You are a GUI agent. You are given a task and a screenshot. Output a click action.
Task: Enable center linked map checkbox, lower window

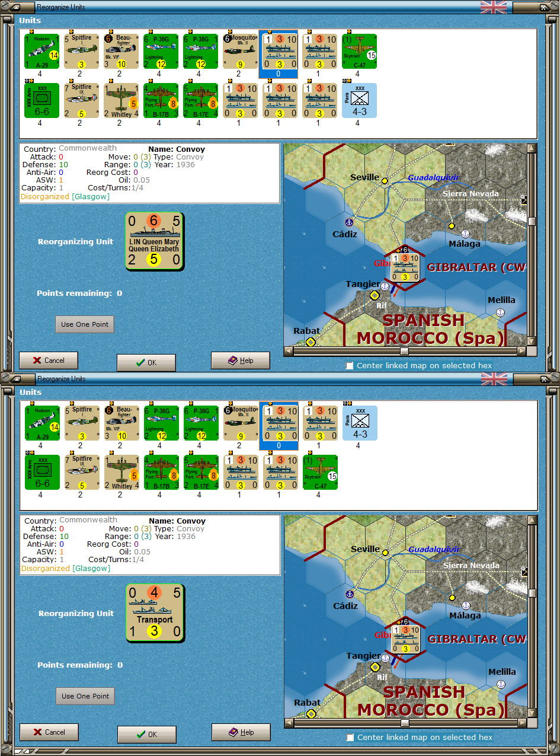tap(350, 737)
